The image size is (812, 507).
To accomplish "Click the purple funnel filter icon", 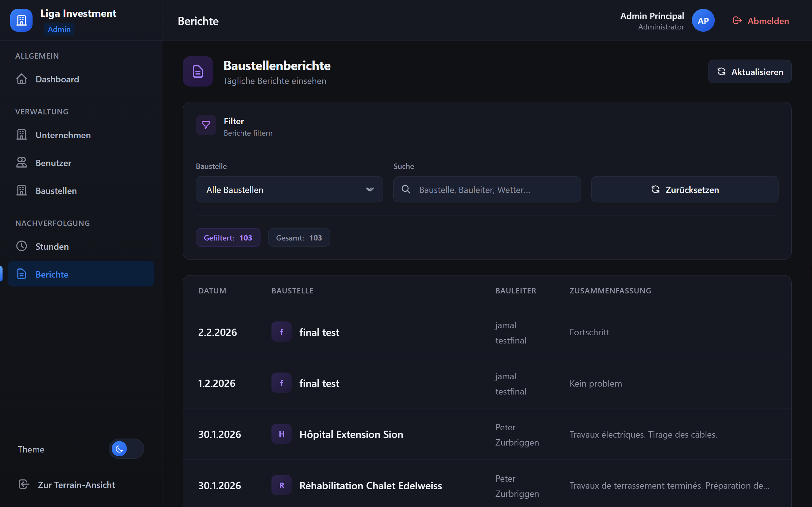I will point(206,125).
